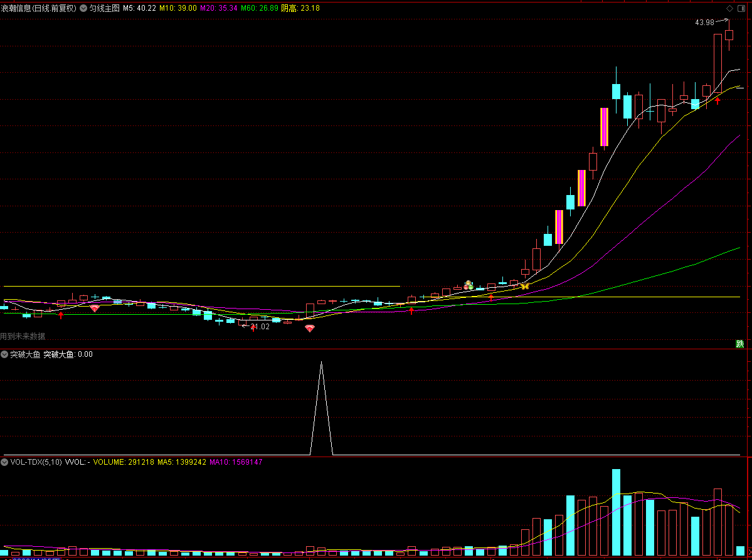Click the red up arrow under the last candles

click(x=718, y=101)
